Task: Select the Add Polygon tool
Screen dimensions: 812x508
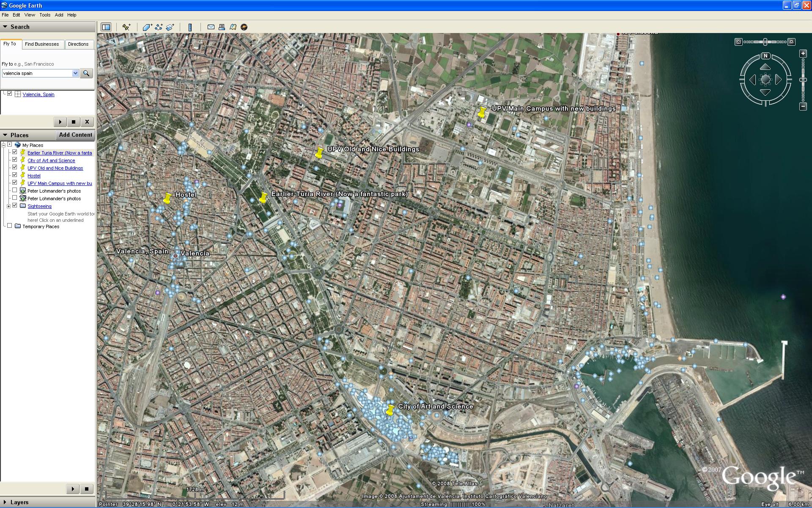Action: click(147, 27)
